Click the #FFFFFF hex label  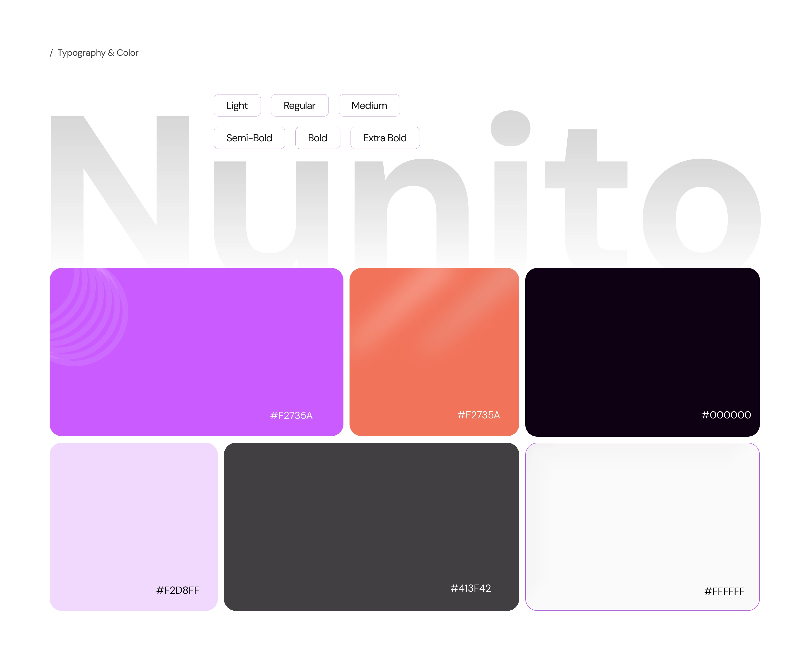pos(724,591)
